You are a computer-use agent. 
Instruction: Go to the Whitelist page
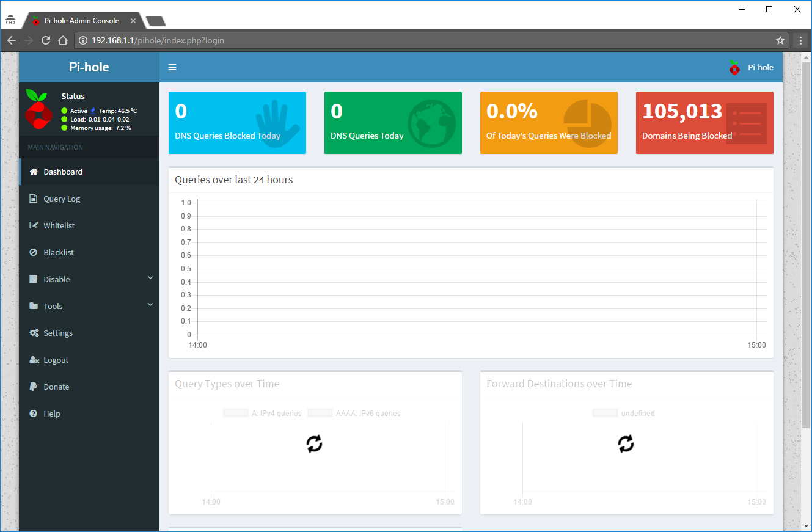pyautogui.click(x=89, y=225)
